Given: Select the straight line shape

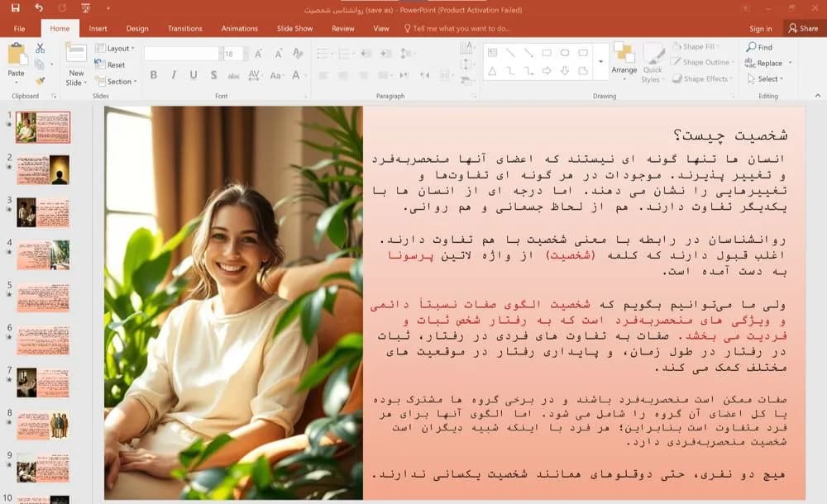Looking at the screenshot, I should pyautogui.click(x=510, y=53).
